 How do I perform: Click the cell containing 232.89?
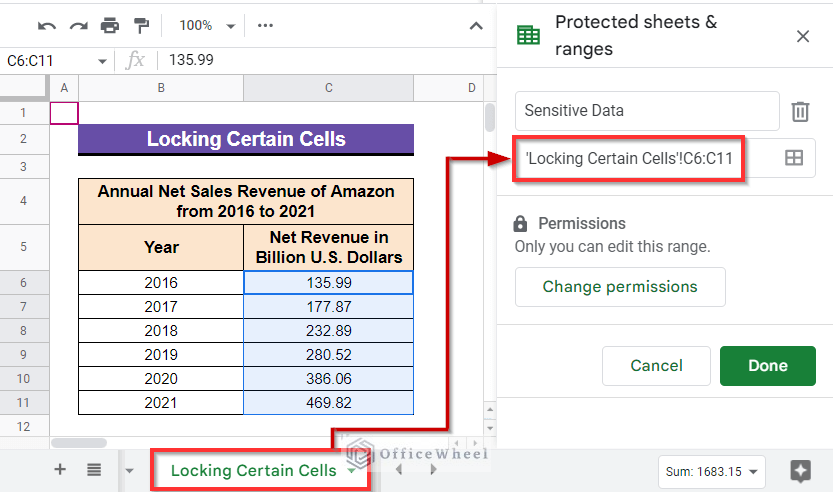pos(328,330)
